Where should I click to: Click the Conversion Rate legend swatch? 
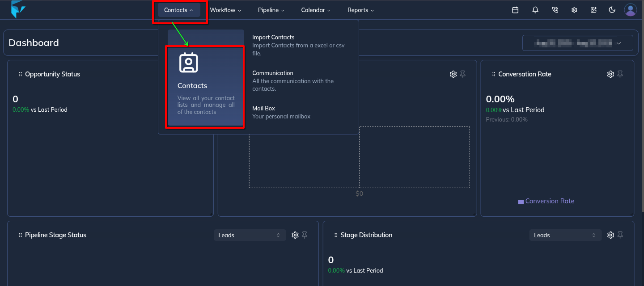(x=521, y=202)
